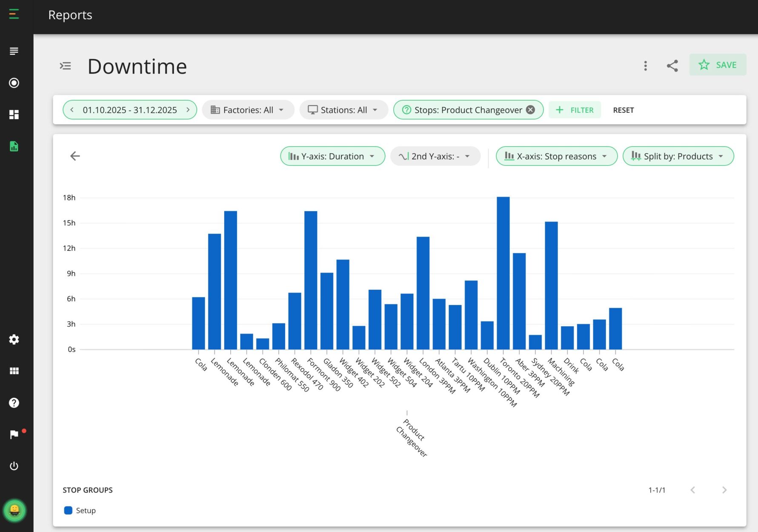Screen dimensions: 758x532
Task: Open the Help question mark icon
Action: tap(14, 402)
